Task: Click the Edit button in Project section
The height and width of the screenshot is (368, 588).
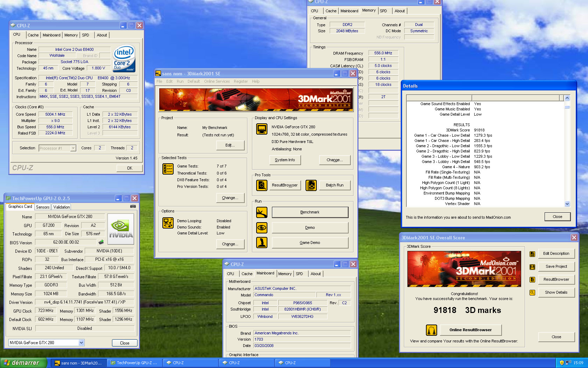Action: click(230, 145)
